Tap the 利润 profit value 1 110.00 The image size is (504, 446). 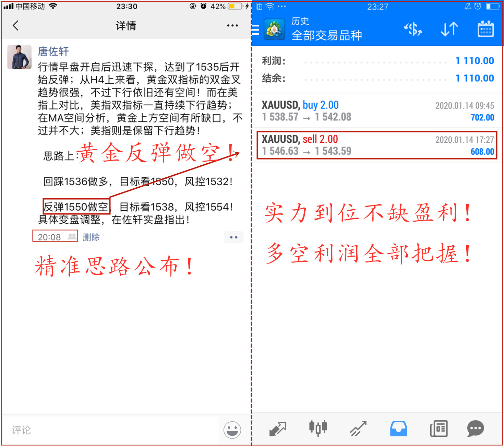pos(475,61)
